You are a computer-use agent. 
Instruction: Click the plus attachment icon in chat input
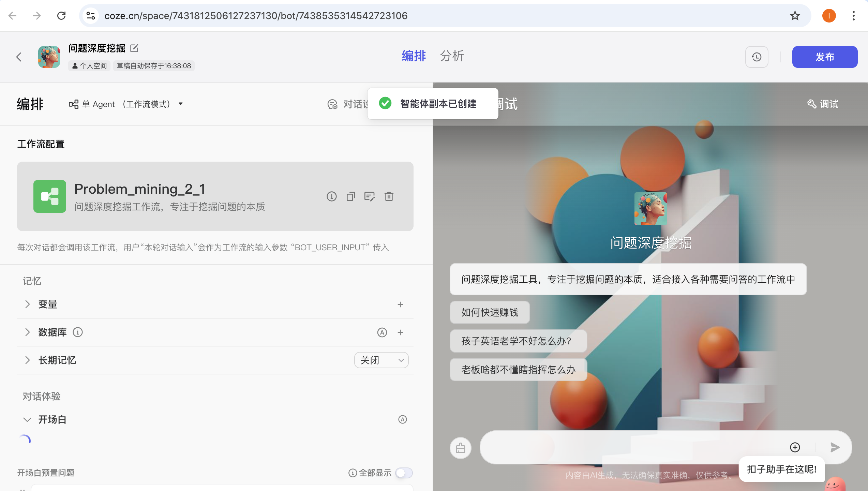click(x=795, y=447)
